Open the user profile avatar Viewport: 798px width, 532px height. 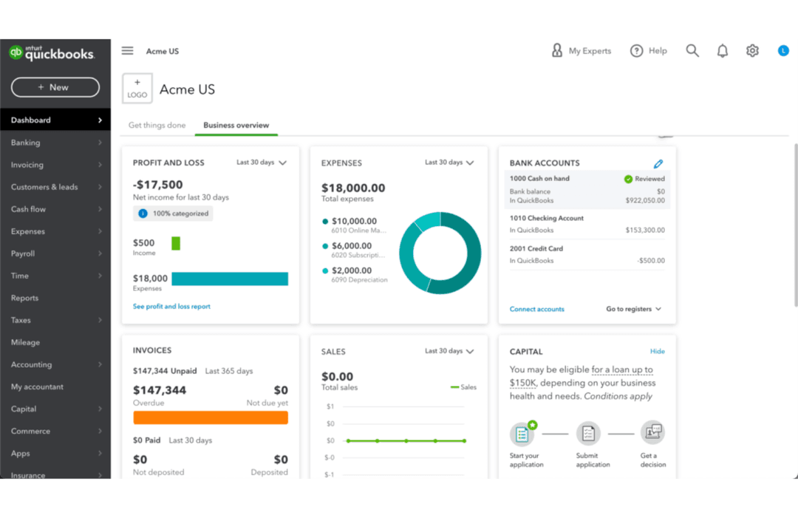pos(783,50)
